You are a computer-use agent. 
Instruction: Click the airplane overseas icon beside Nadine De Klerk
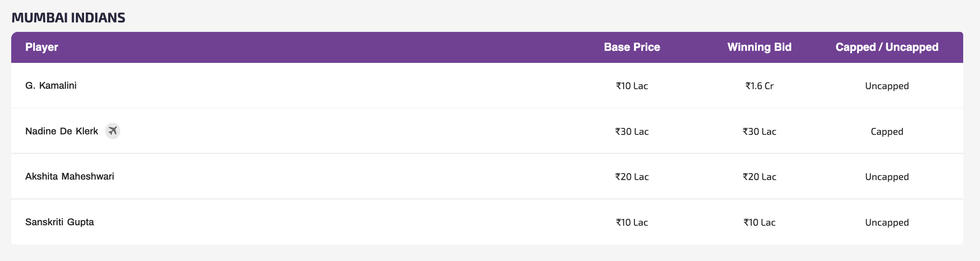[x=112, y=130]
